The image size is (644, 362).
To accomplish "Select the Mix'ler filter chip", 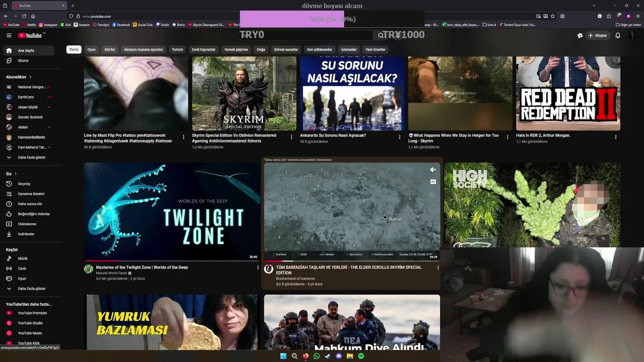I will 110,50.
